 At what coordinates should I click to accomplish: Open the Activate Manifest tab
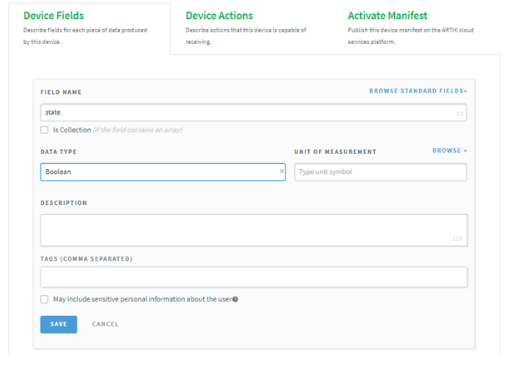[x=388, y=16]
